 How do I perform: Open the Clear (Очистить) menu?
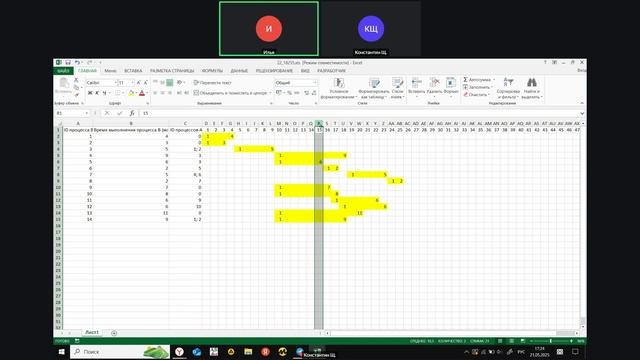[476, 94]
